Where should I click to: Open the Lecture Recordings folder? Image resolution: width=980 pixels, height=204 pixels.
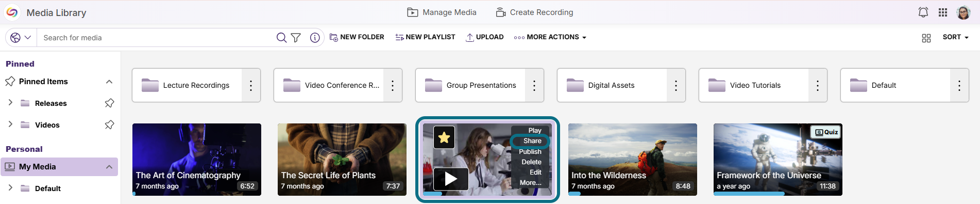point(187,85)
